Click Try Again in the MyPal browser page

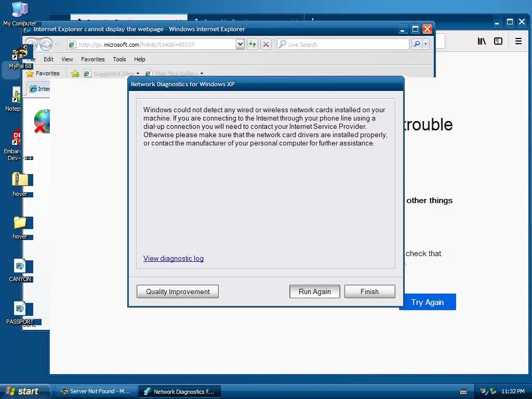(x=428, y=302)
